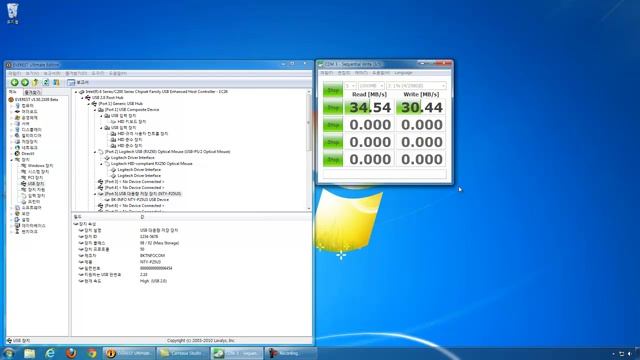640x360 pixels.
Task: Click the scroll-down arrow of the device tree
Action: pos(309,209)
